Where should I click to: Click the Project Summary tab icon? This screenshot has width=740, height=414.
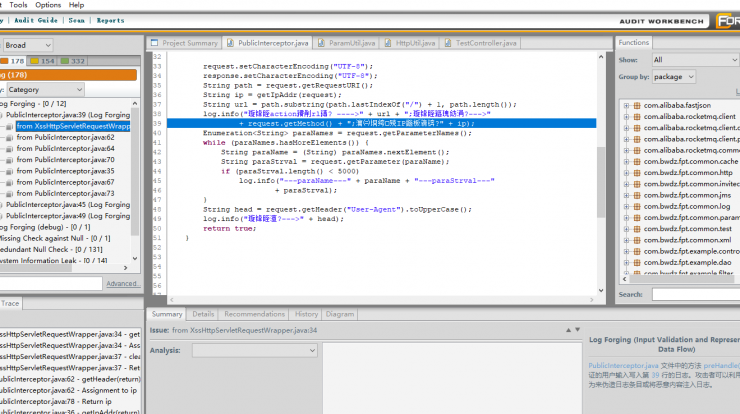click(x=154, y=43)
